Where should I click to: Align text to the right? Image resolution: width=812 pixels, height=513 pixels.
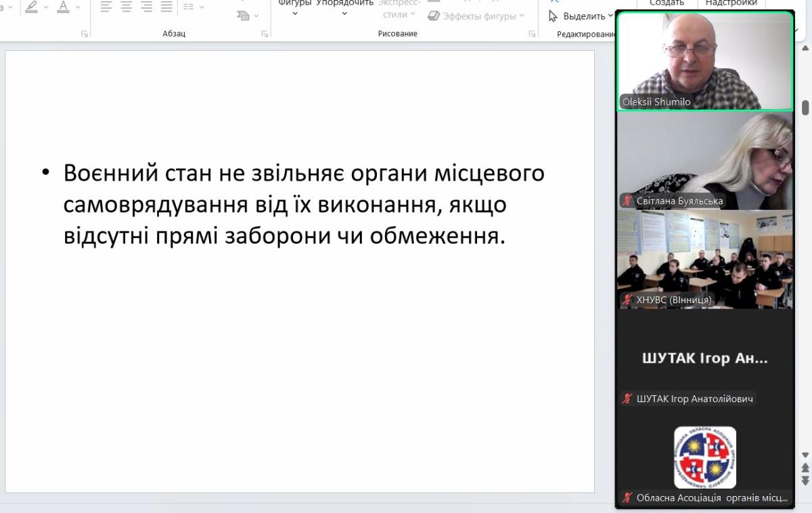click(146, 7)
